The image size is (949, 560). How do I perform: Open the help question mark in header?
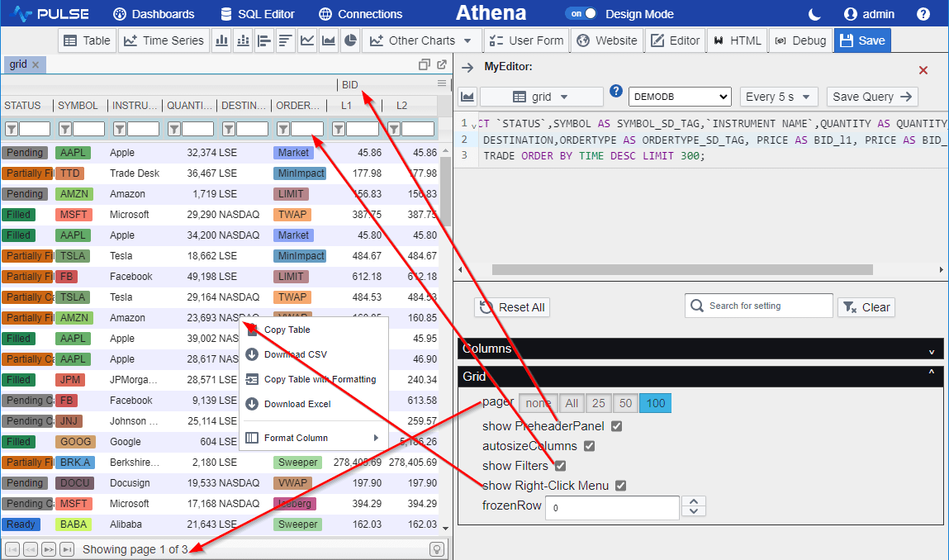[923, 14]
